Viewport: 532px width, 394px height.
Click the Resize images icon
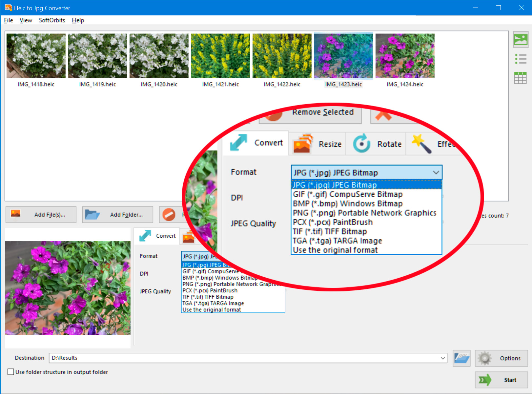pos(302,144)
